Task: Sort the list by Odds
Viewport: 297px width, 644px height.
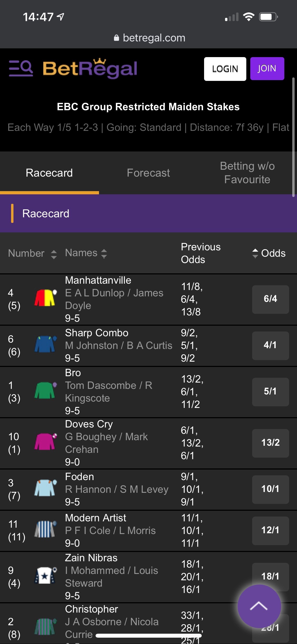Action: [269, 253]
